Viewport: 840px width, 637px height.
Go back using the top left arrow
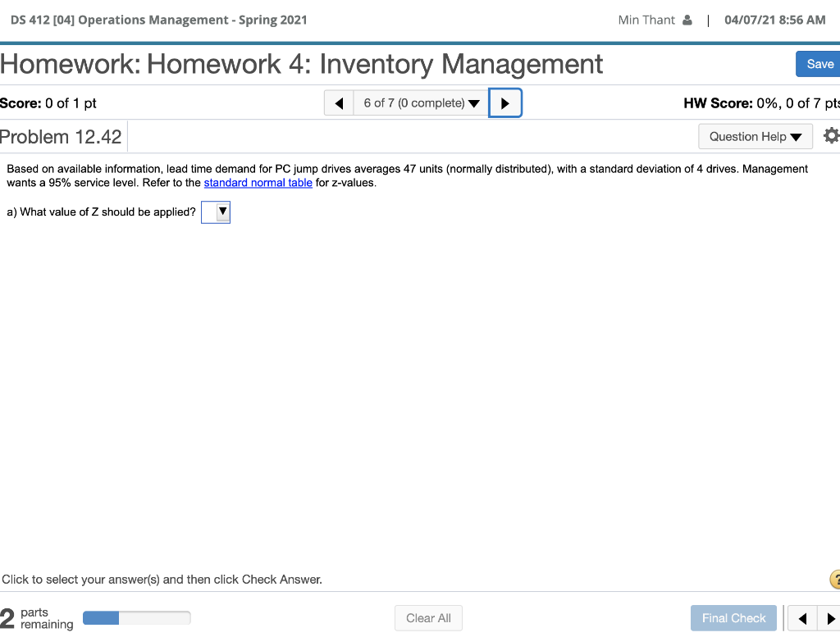(339, 102)
